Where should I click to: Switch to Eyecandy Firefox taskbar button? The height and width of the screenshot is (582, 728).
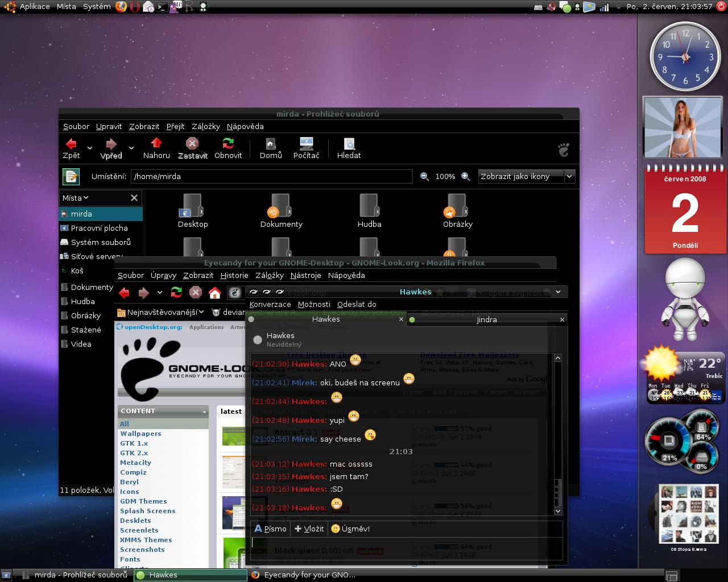(x=305, y=575)
